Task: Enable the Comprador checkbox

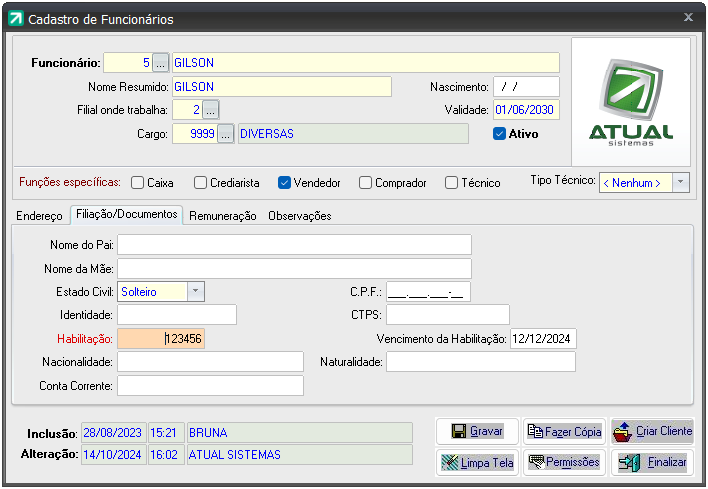Action: pos(365,183)
